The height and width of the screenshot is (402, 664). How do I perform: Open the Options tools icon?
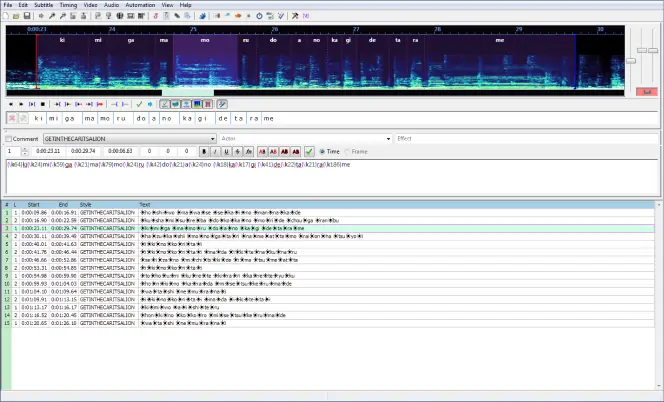[295, 16]
